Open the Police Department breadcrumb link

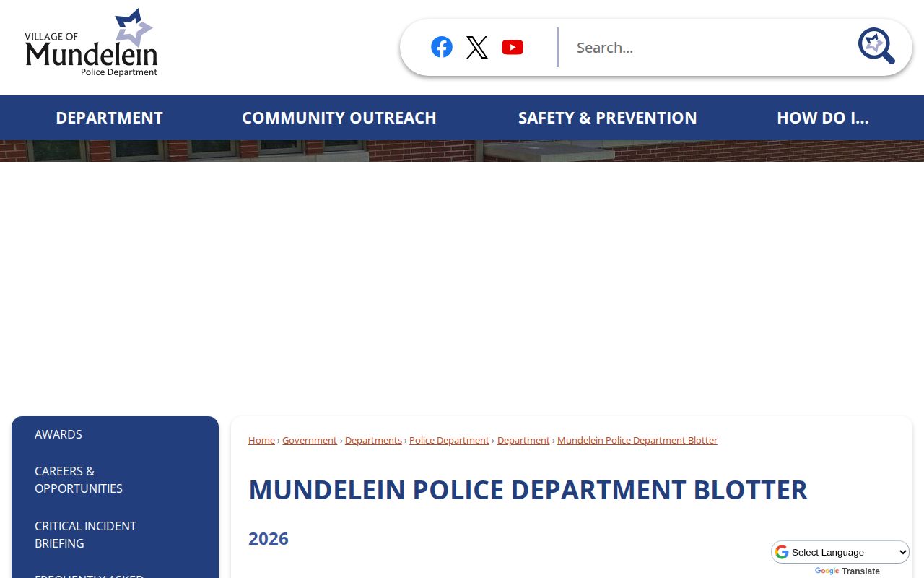click(449, 440)
